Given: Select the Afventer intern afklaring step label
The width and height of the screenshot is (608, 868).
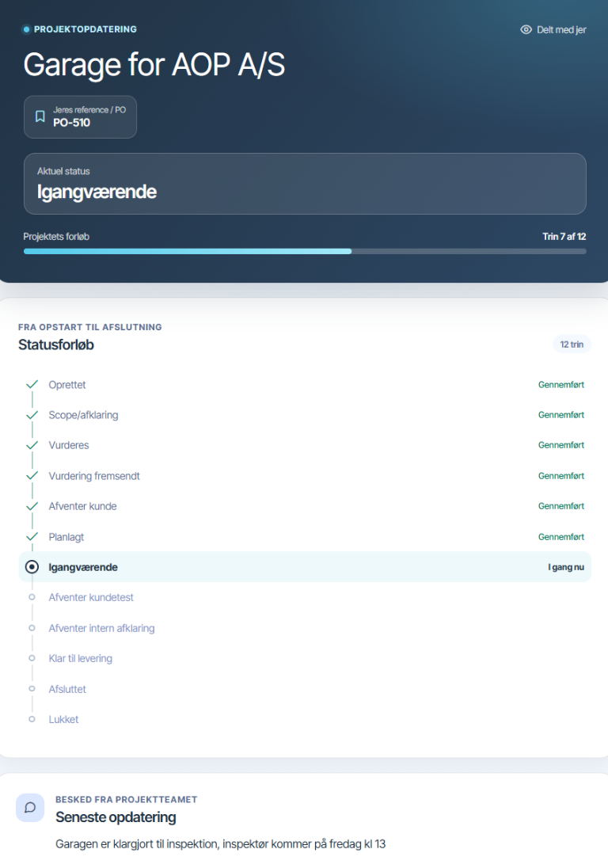Looking at the screenshot, I should [x=102, y=628].
